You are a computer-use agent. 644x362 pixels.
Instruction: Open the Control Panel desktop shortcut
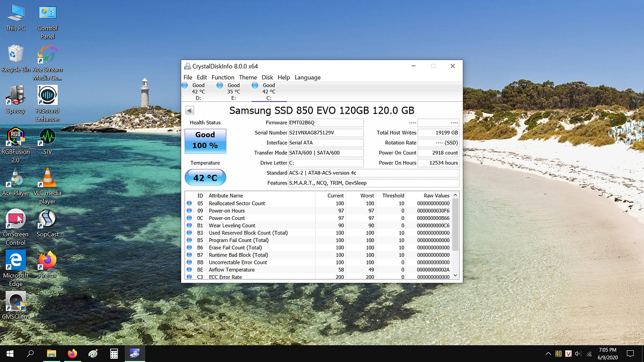48,22
